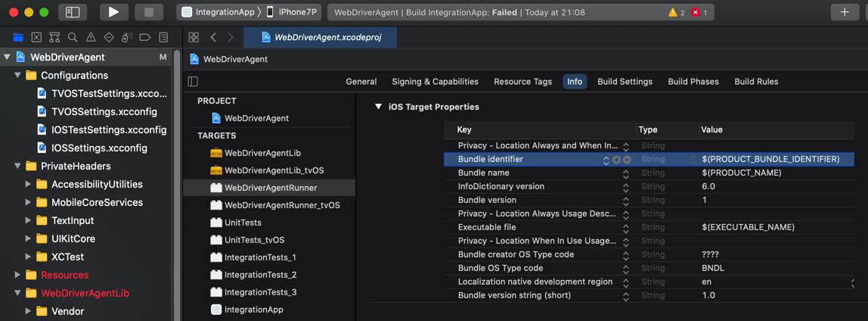Choose the iPhone7P run destination
Viewport: 868px width, 321px height.
tap(293, 12)
